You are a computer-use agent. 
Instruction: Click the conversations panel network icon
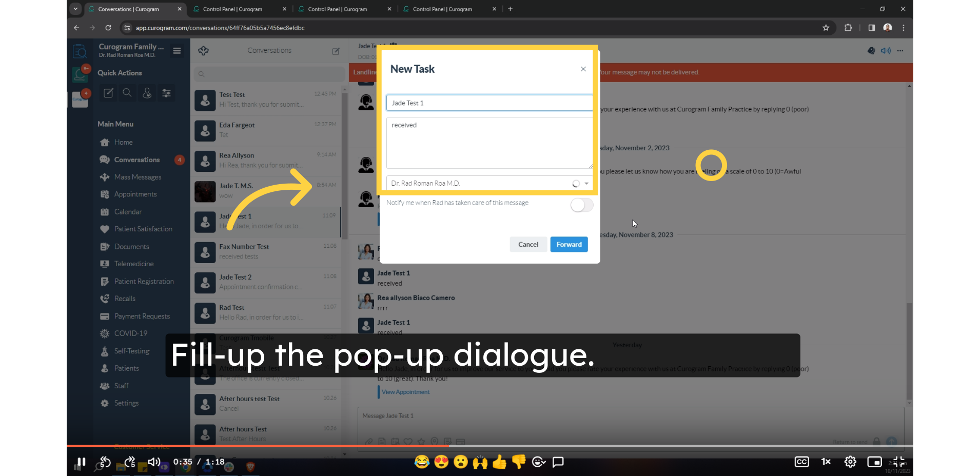coord(203,51)
